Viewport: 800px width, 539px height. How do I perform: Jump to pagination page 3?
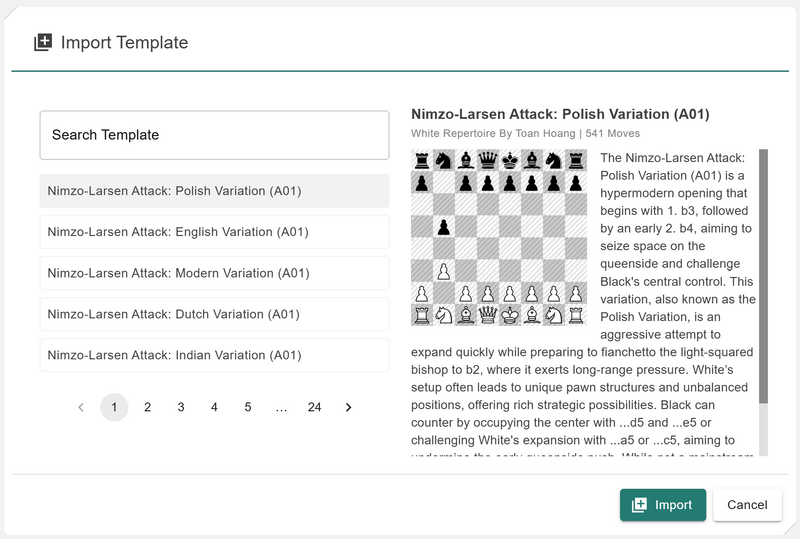[x=181, y=407]
